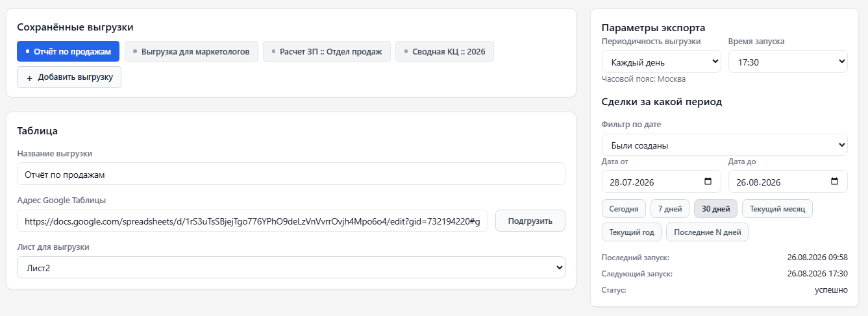Click the Дата до date field
The image size is (868, 316).
(x=788, y=182)
